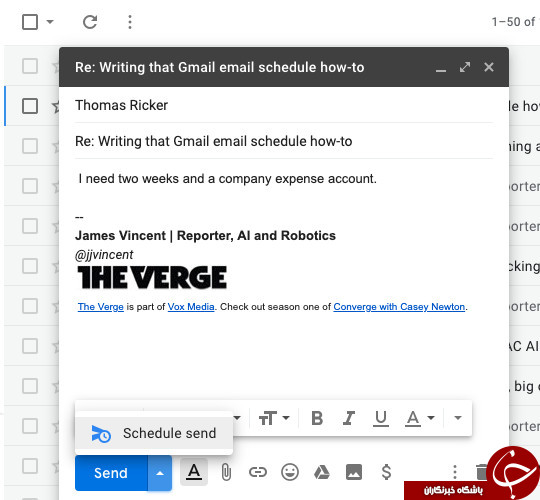Expand the text size dropdown

click(274, 418)
